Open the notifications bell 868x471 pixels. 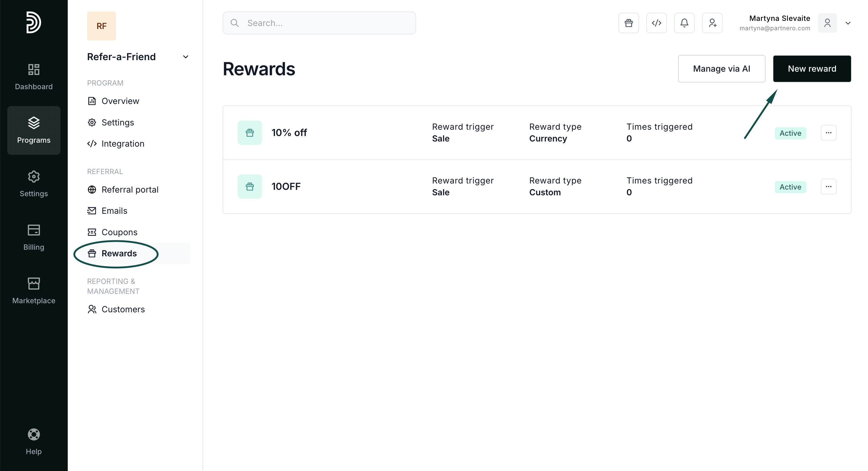tap(684, 23)
